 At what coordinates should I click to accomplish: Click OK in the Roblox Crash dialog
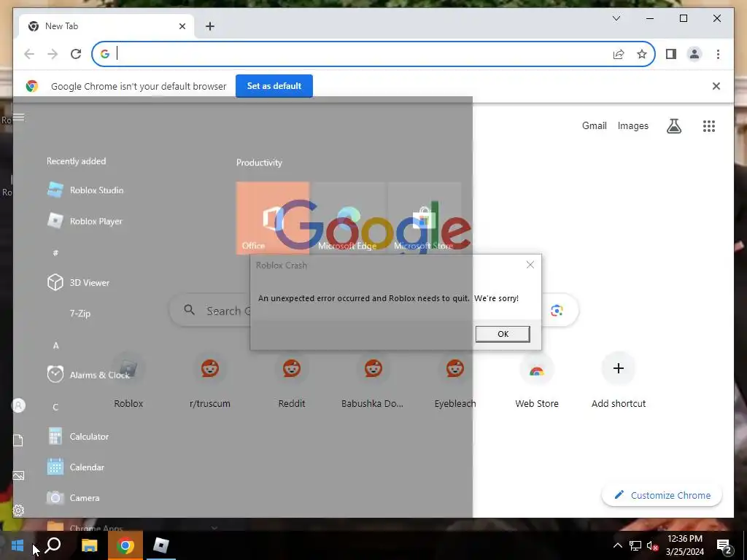pos(503,334)
